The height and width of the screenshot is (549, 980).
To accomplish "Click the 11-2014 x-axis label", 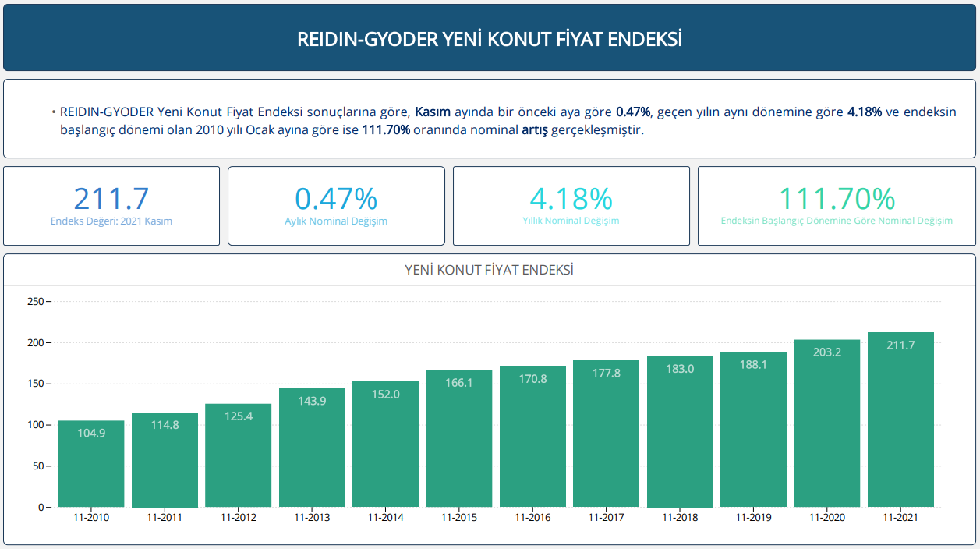I will 386,518.
